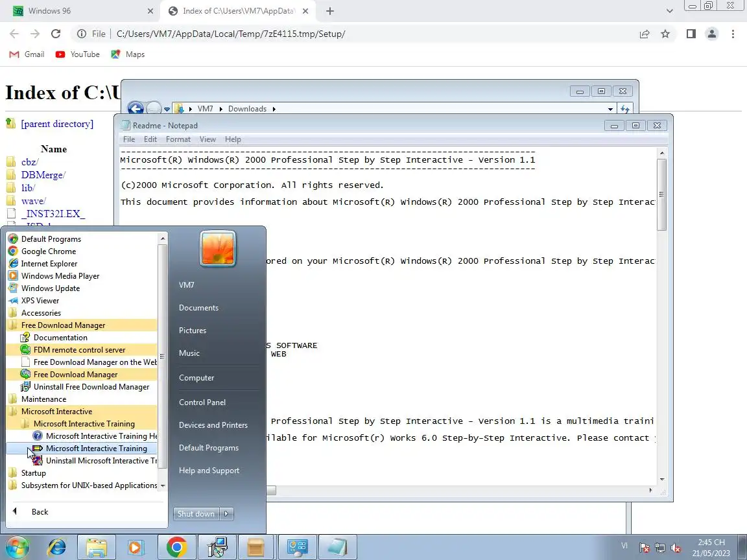Expand the Startup folder
The image size is (747, 560).
click(x=82, y=473)
